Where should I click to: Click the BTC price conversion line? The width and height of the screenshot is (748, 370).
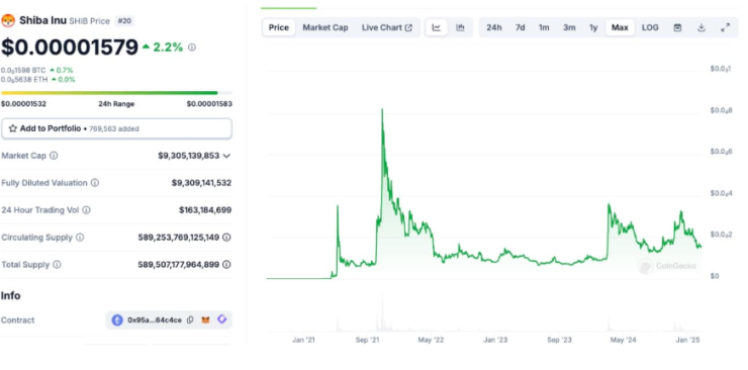point(37,70)
